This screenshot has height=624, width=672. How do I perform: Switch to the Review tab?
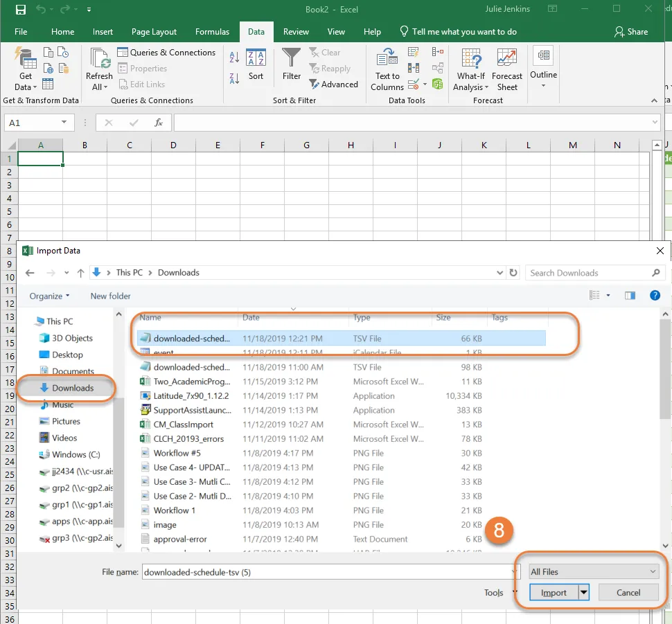pos(296,32)
